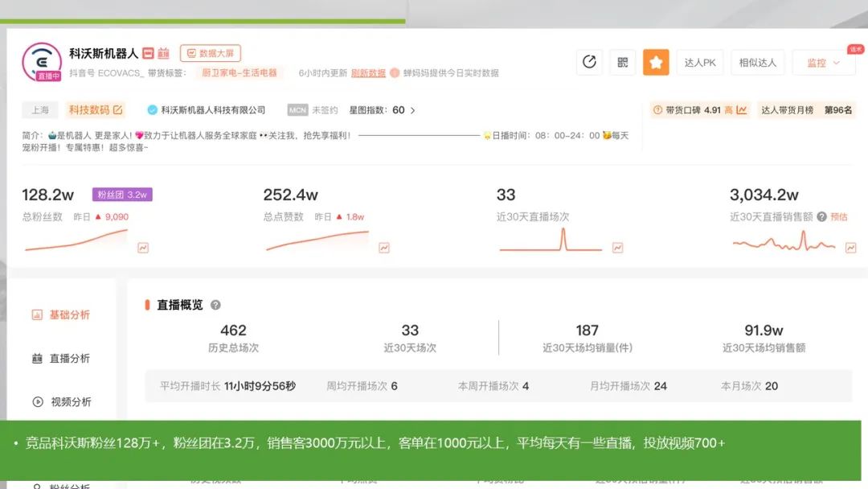Click the 刷新数据 link
The image size is (868, 489).
[368, 73]
